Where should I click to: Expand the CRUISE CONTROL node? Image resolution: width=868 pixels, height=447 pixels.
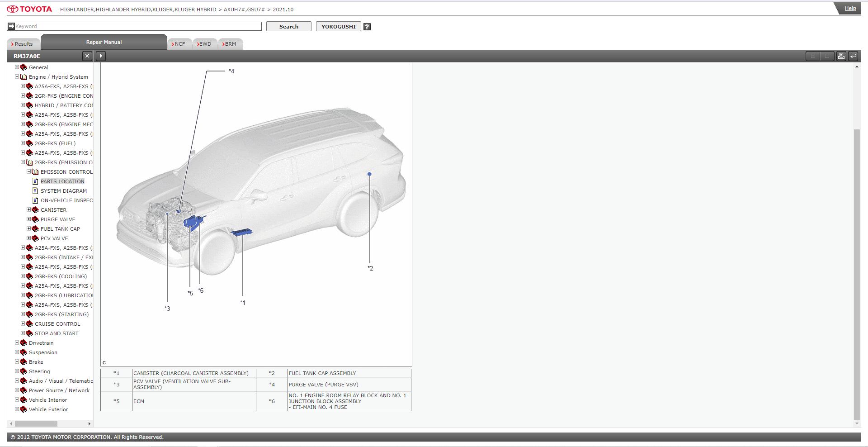tap(23, 323)
